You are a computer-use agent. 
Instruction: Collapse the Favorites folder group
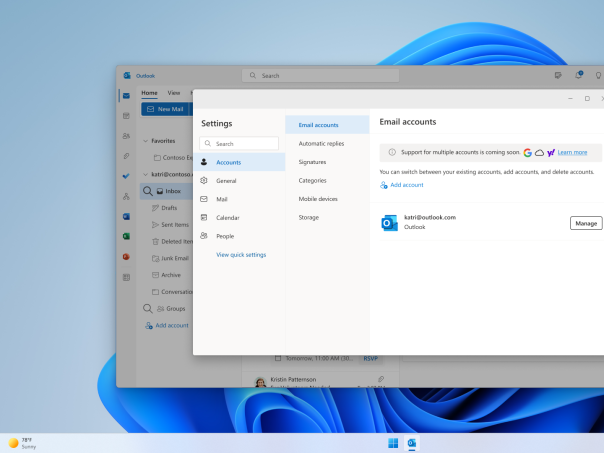point(146,142)
